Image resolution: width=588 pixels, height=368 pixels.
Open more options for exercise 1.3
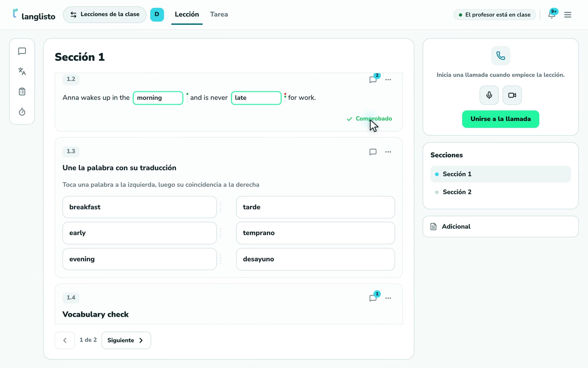click(388, 152)
